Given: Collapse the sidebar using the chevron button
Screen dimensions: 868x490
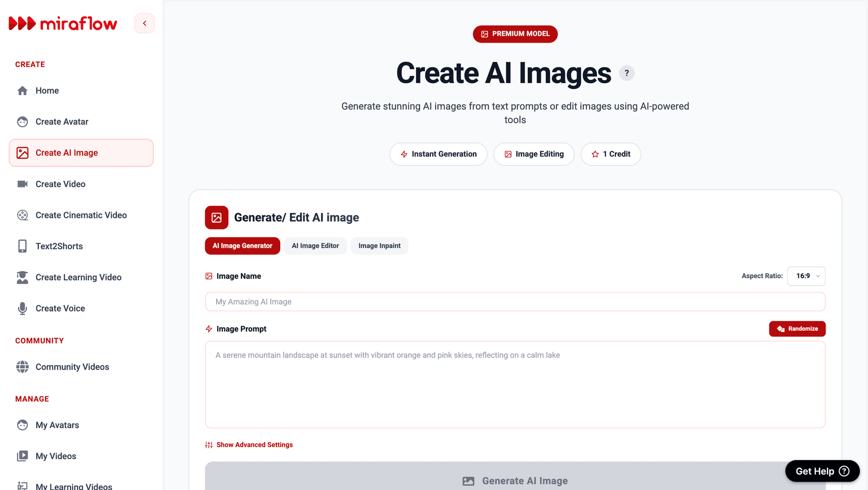Looking at the screenshot, I should coord(144,23).
